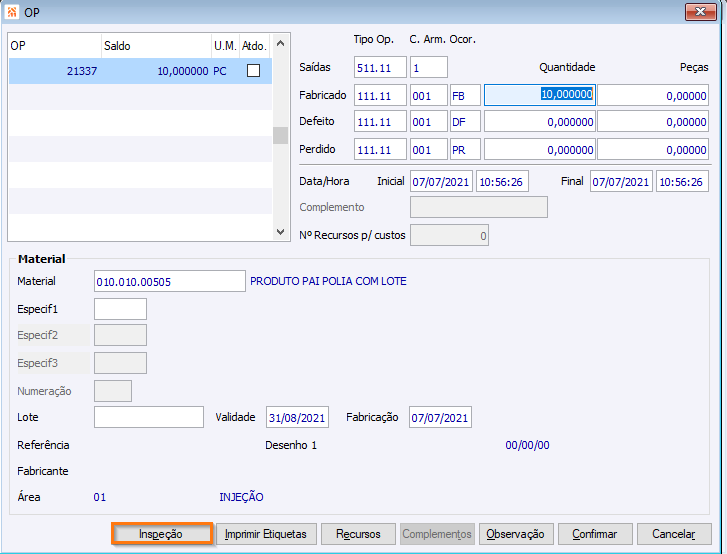Click the Defeito occurrence field DF
The width and height of the screenshot is (727, 554).
point(465,122)
